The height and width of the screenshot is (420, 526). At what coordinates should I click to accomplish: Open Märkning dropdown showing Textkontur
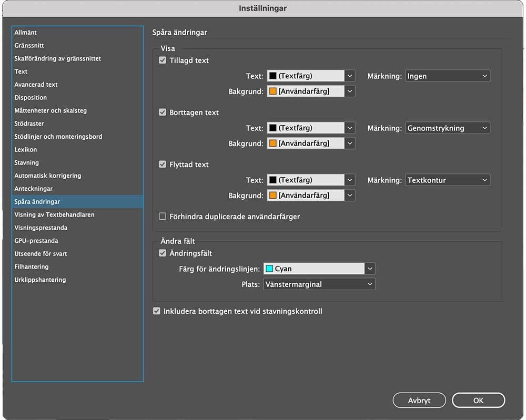(448, 180)
